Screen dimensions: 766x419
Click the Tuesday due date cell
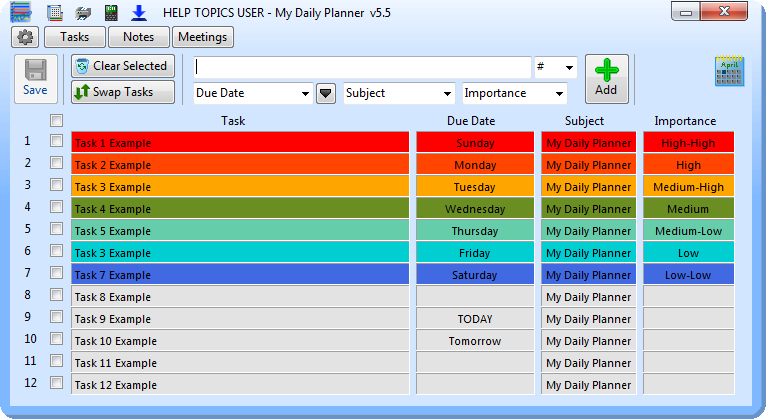pyautogui.click(x=475, y=186)
